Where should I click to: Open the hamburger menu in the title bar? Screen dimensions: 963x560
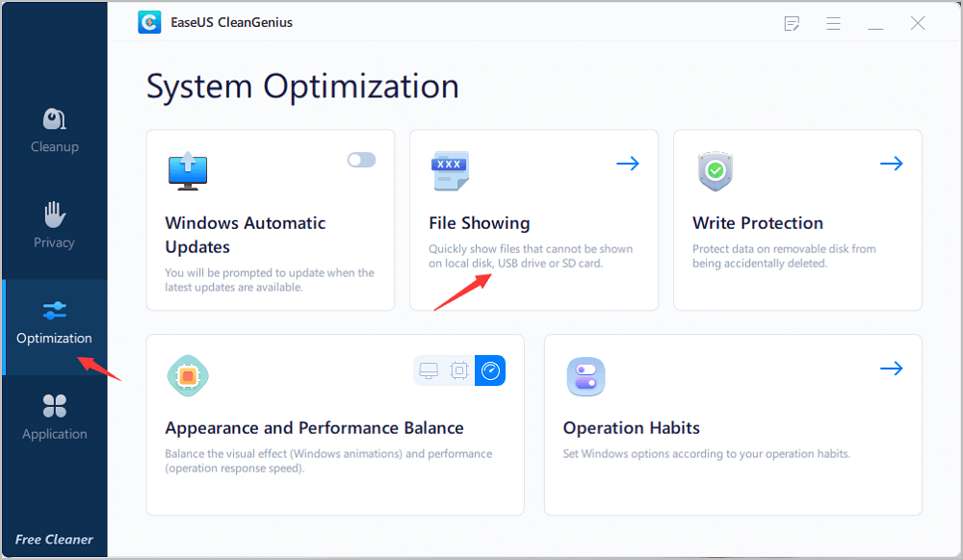[x=833, y=23]
